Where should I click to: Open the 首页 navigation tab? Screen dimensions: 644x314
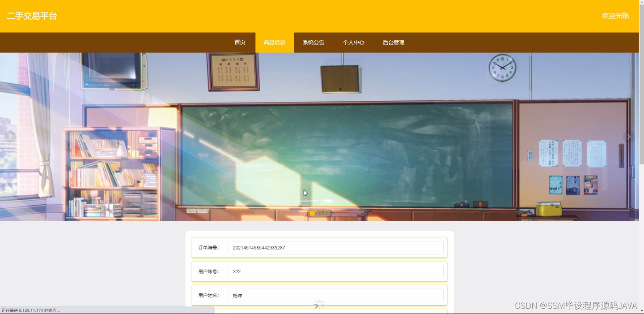point(240,43)
